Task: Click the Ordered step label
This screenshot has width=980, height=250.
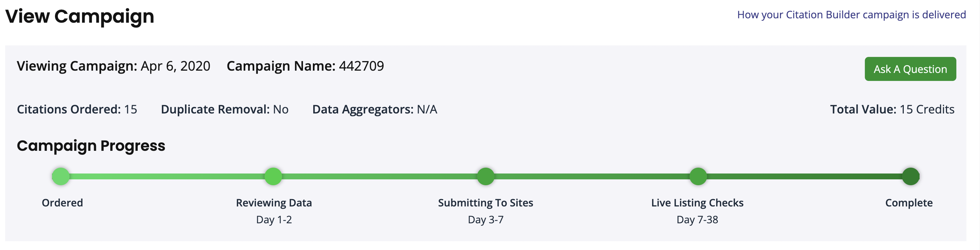Action: [62, 203]
